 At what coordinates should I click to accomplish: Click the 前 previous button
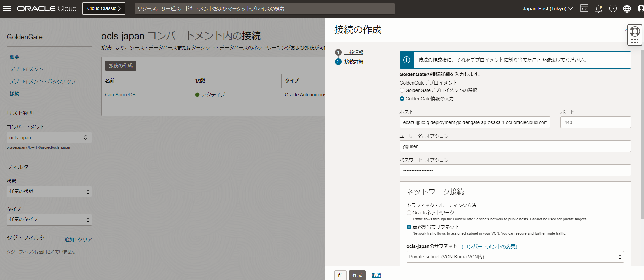coord(340,275)
